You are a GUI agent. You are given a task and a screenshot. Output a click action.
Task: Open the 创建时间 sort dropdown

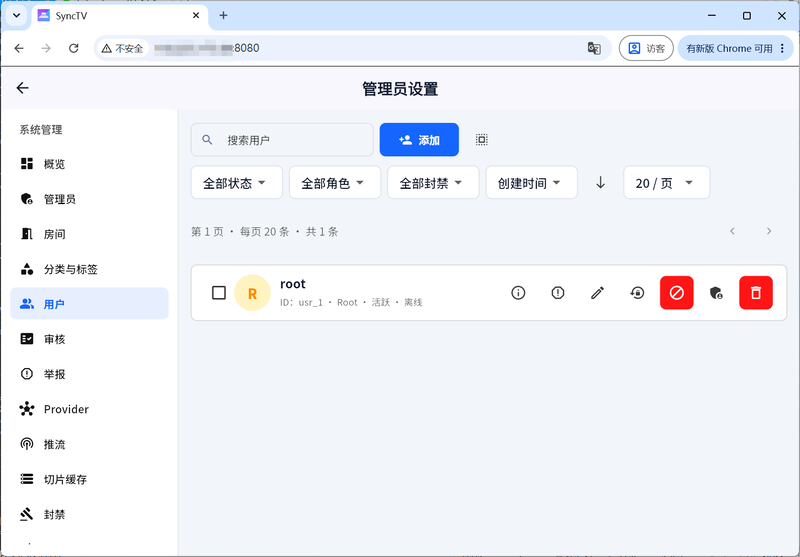click(x=531, y=183)
